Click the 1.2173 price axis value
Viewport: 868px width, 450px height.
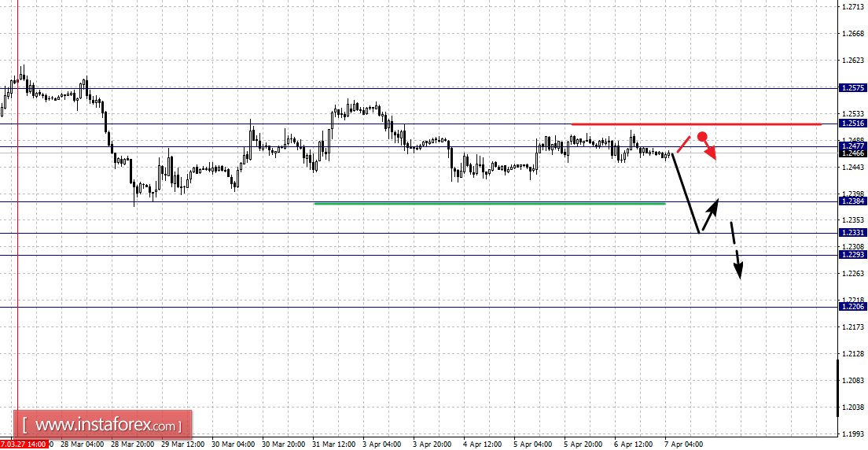pyautogui.click(x=852, y=327)
